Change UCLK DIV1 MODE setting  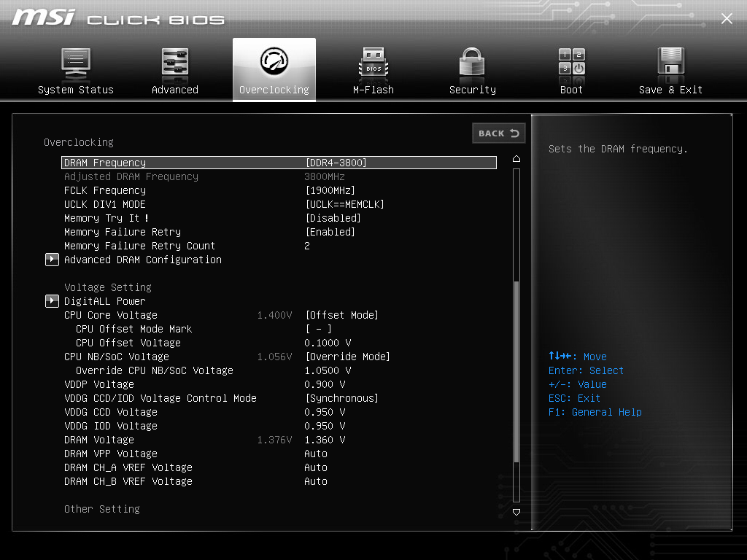344,204
